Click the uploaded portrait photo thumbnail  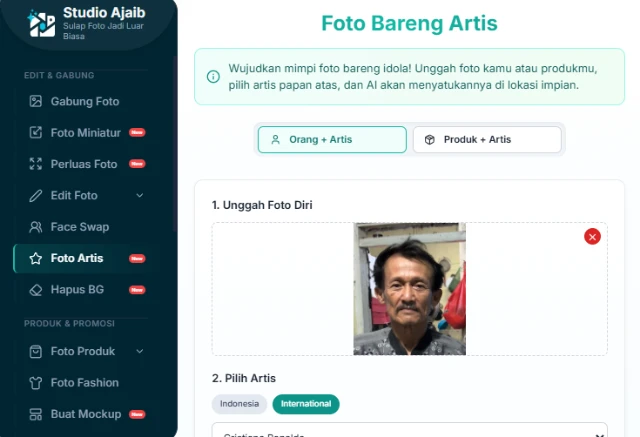pyautogui.click(x=409, y=289)
